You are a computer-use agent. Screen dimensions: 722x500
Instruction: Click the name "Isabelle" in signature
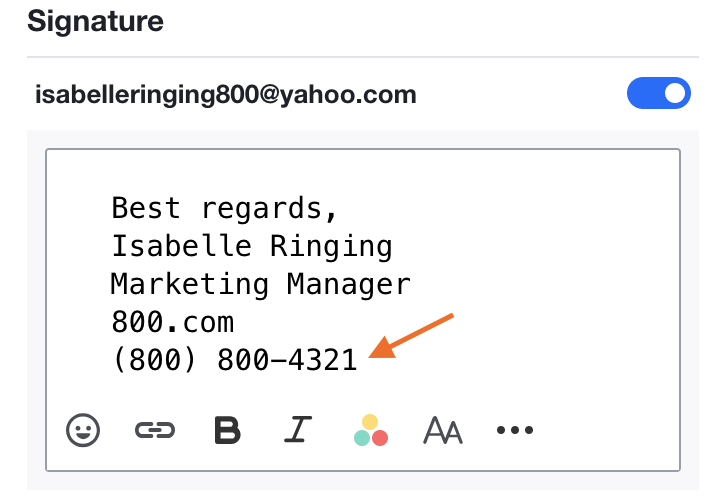pos(182,245)
